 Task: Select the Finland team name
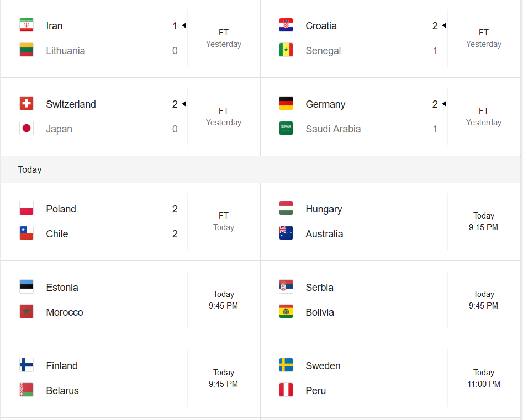(62, 366)
